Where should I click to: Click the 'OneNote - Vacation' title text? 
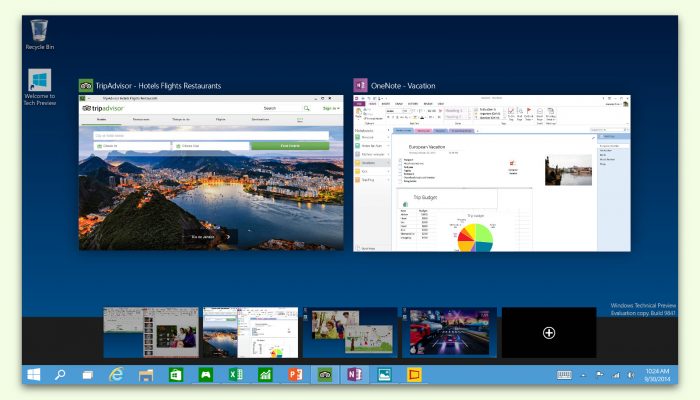click(403, 86)
